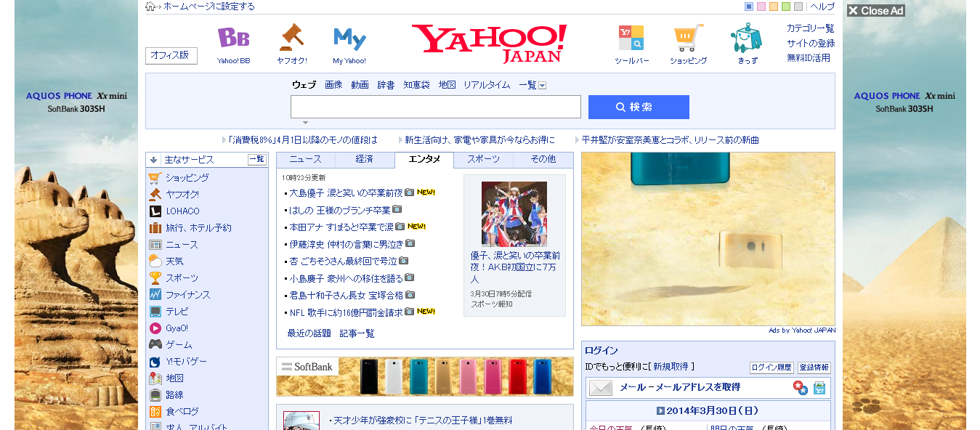Click the 登録情報 button
The image size is (980, 430).
[814, 368]
